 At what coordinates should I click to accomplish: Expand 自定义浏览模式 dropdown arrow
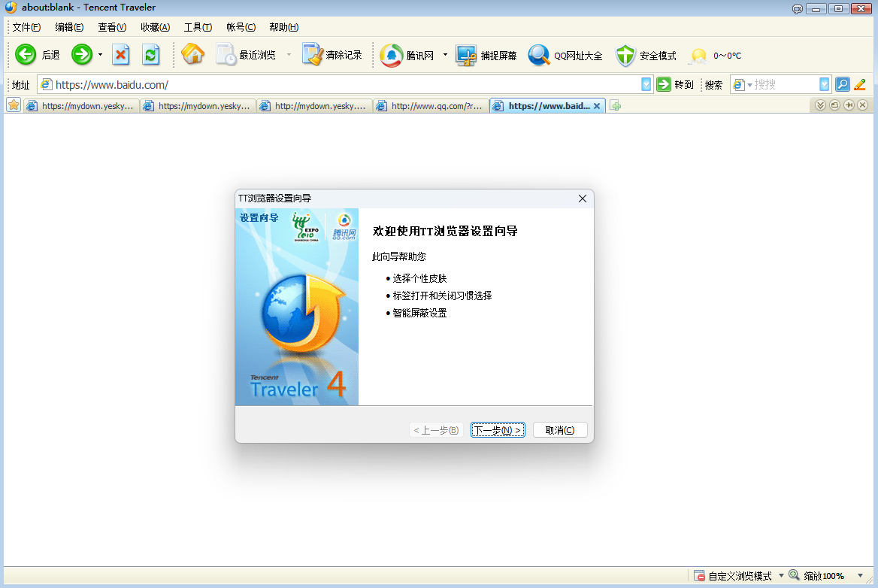point(781,576)
